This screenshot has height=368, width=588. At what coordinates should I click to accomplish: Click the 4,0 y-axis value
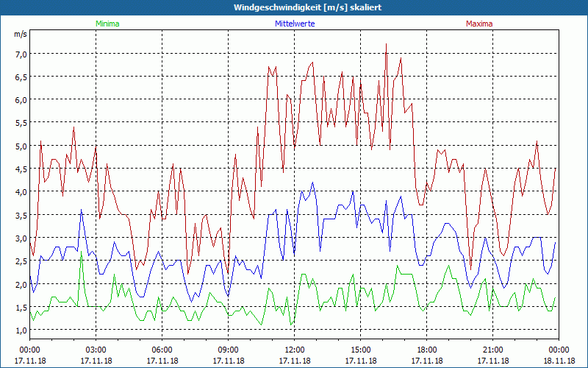coord(21,192)
